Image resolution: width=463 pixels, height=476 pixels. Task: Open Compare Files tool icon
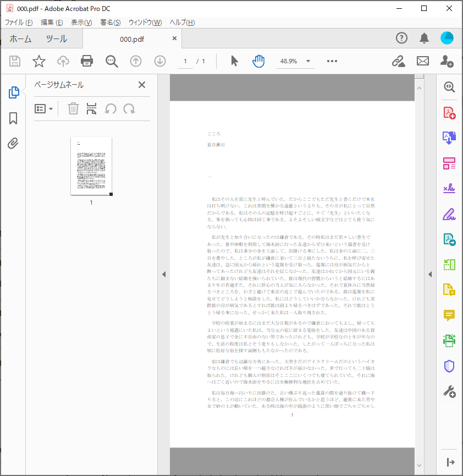click(449, 265)
